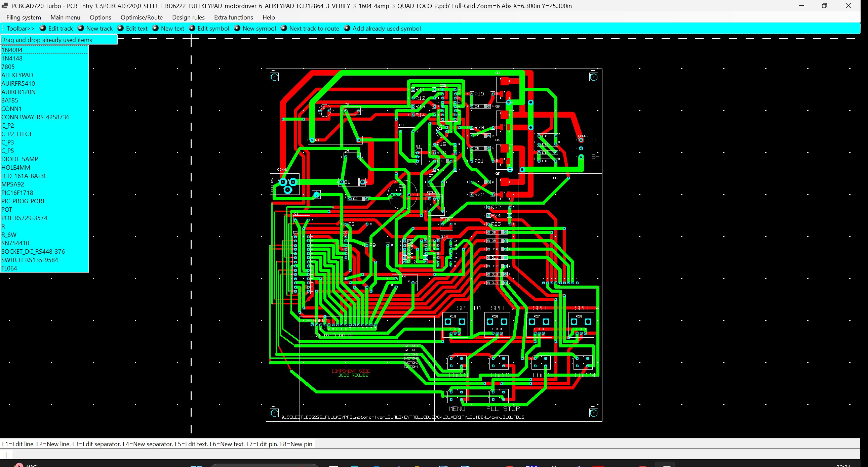Activate Next track to route
Image resolution: width=868 pixels, height=467 pixels.
coord(314,28)
